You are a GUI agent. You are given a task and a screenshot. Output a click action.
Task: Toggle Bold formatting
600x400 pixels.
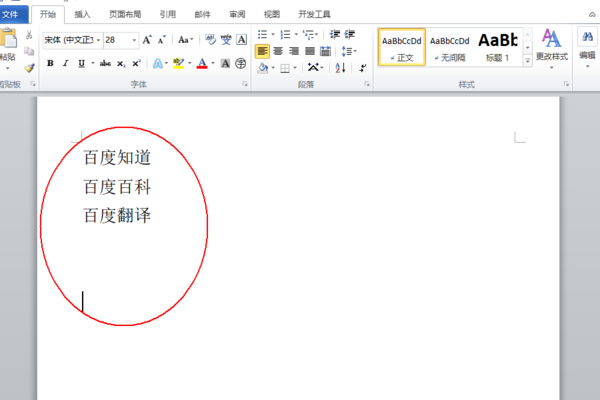(50, 64)
